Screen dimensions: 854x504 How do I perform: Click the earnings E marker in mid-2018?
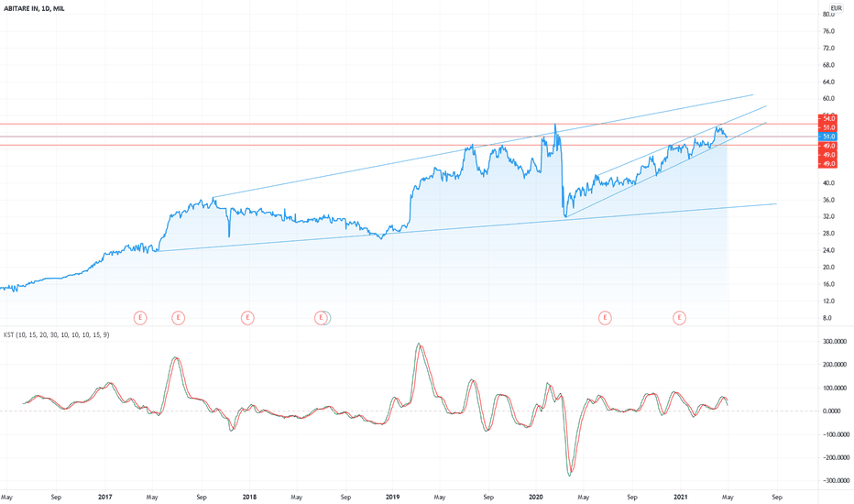(x=322, y=318)
